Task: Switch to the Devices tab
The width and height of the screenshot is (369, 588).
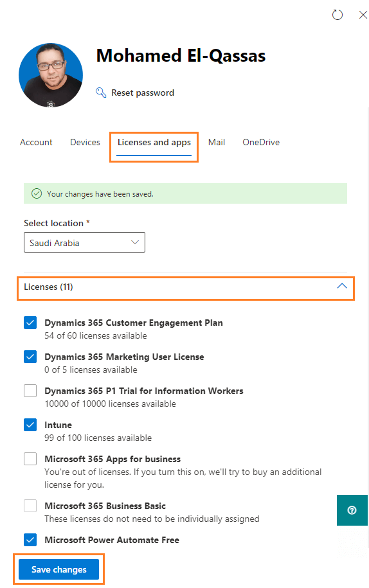Action: pos(85,142)
